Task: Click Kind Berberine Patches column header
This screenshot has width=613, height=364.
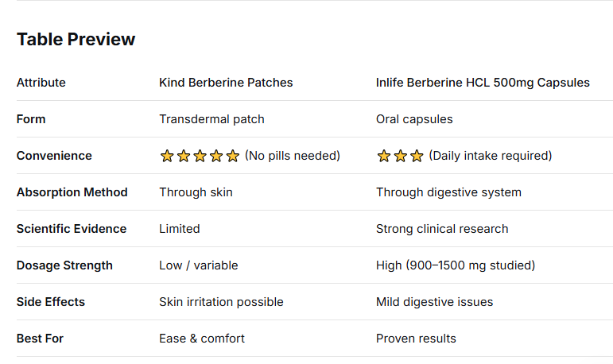Action: tap(226, 83)
